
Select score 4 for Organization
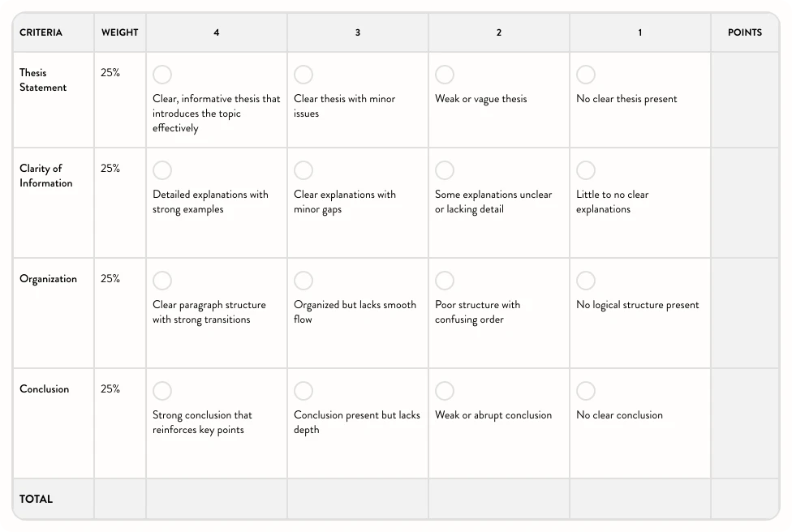click(162, 281)
